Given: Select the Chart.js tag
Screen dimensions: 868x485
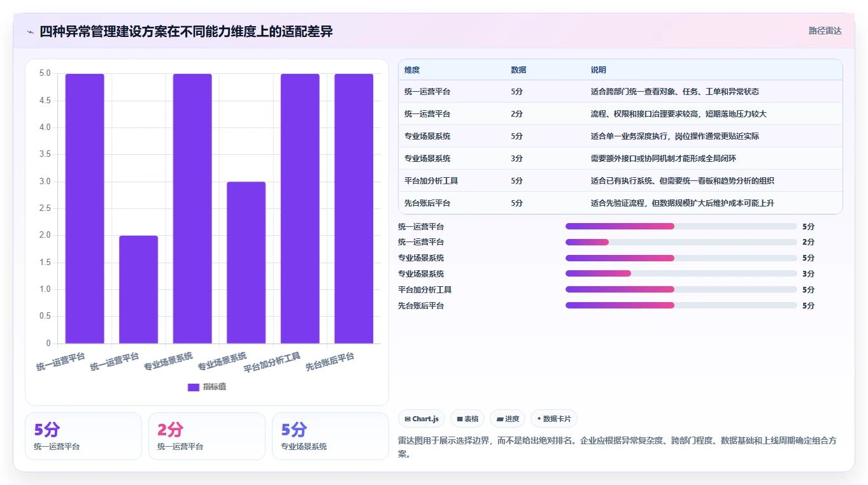Looking at the screenshot, I should 422,419.
